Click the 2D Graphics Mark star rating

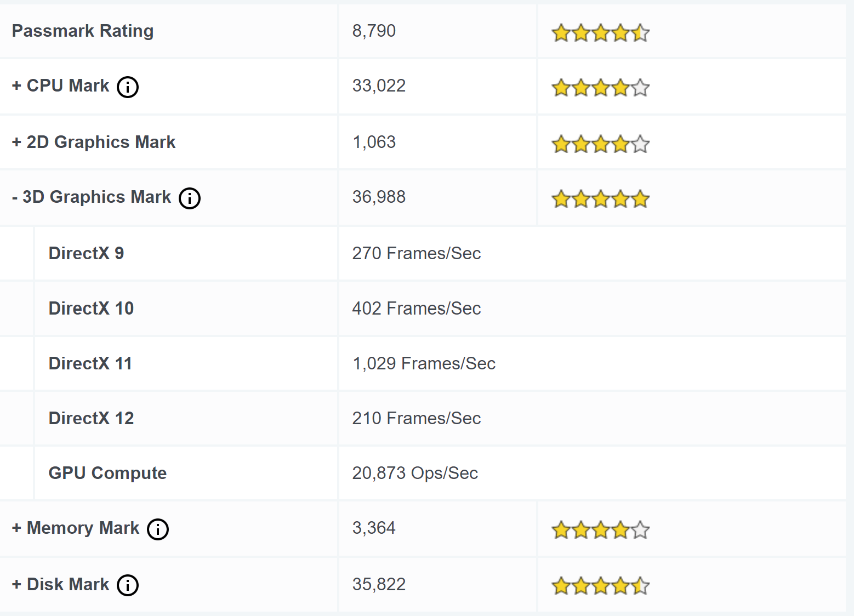600,144
